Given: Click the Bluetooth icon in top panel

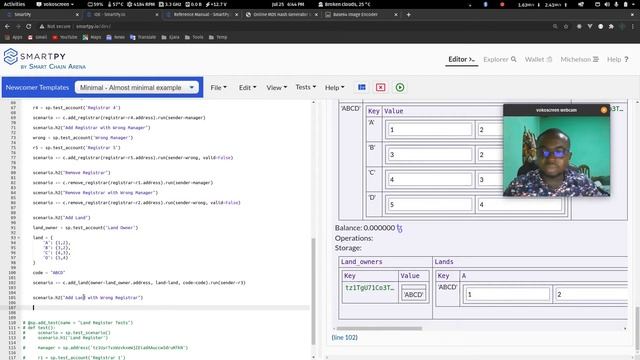Looking at the screenshot, I should pyautogui.click(x=485, y=4).
